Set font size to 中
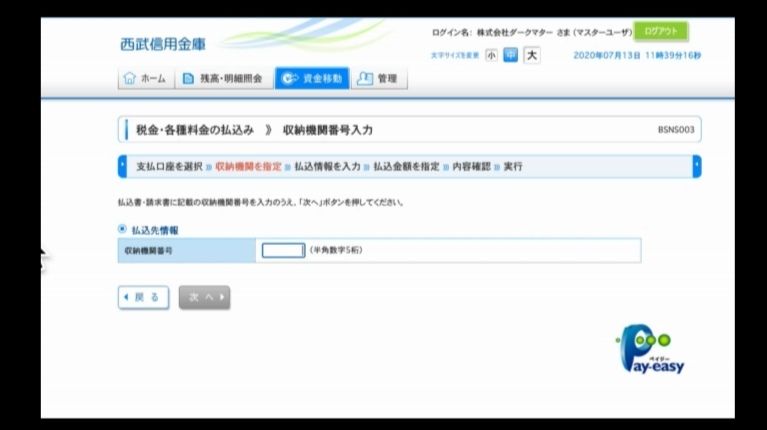Screen dimensions: 767x430 [511, 55]
